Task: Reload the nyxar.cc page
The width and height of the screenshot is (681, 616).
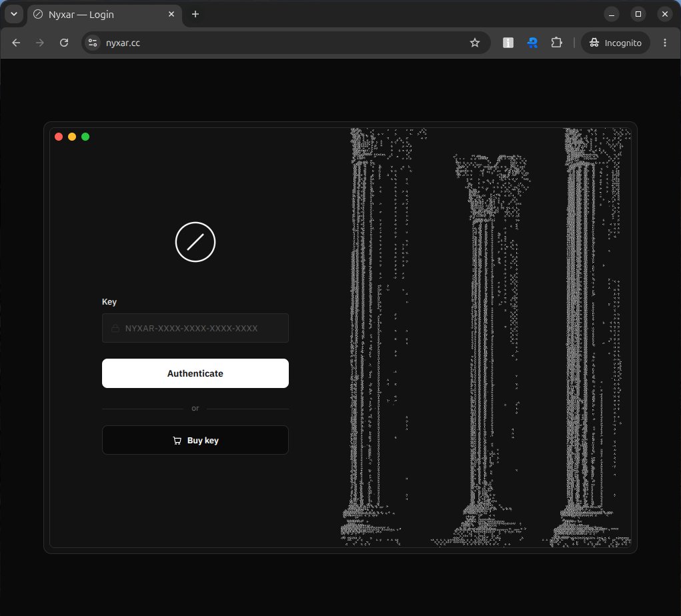Action: (64, 43)
